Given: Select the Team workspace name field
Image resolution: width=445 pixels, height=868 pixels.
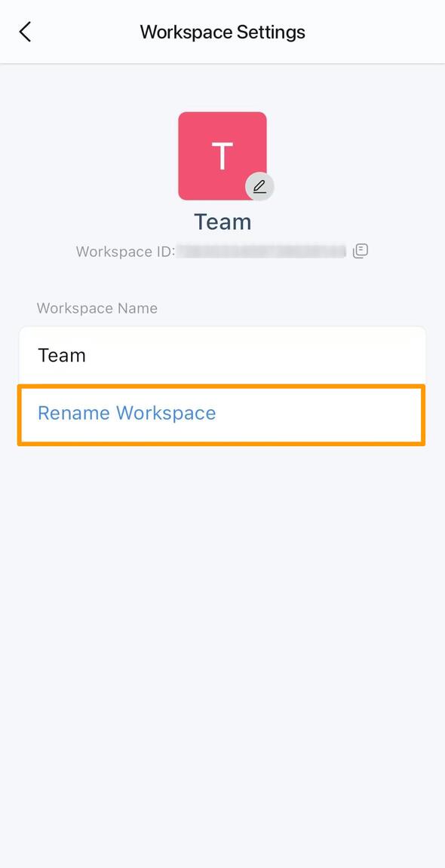Looking at the screenshot, I should pos(222,355).
